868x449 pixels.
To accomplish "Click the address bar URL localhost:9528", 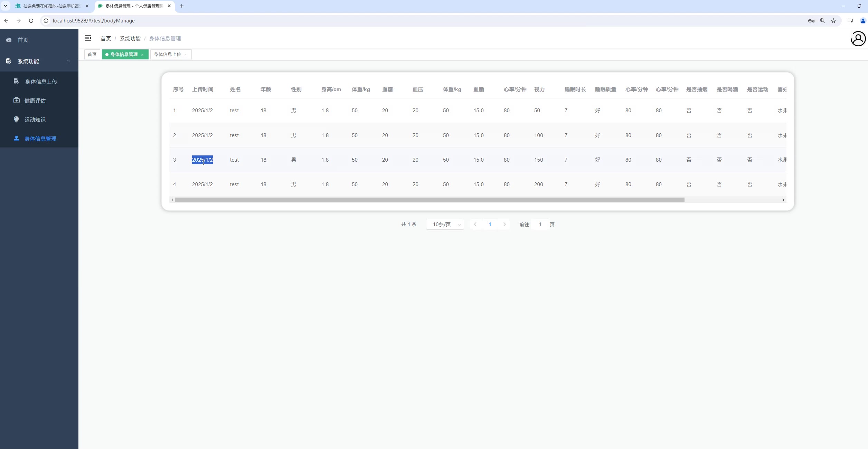I will click(94, 21).
